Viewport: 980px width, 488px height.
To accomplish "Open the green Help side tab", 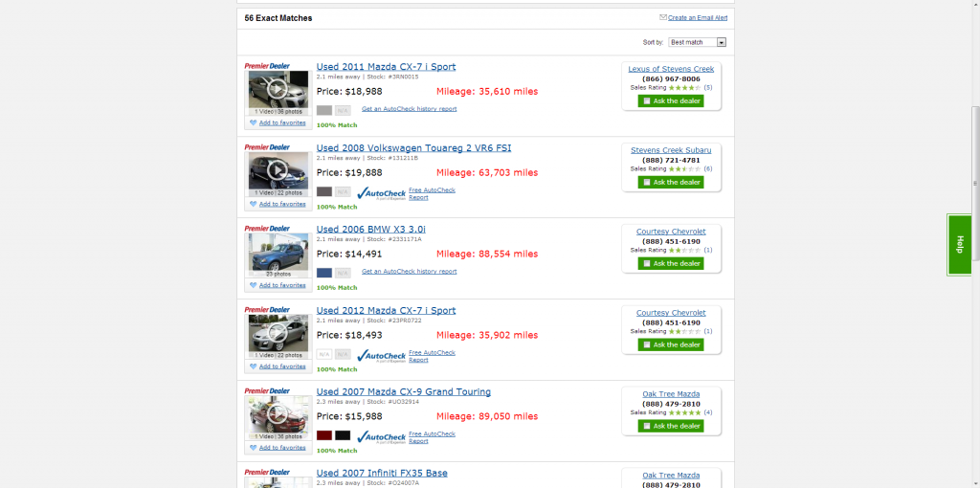I will [x=959, y=244].
